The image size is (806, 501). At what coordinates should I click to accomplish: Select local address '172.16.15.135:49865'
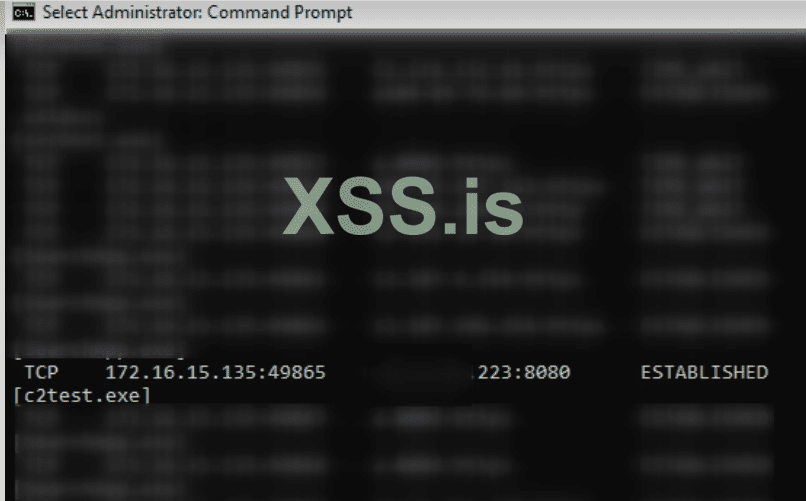coord(215,372)
